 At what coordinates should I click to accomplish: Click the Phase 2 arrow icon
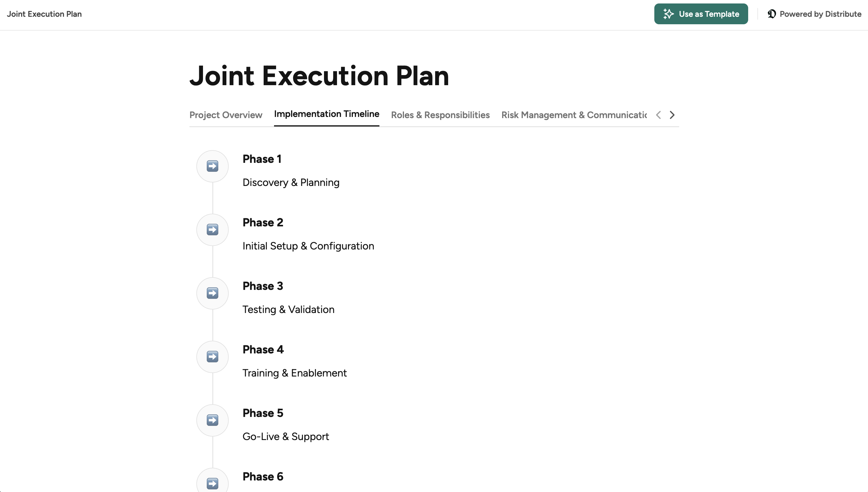(x=213, y=230)
